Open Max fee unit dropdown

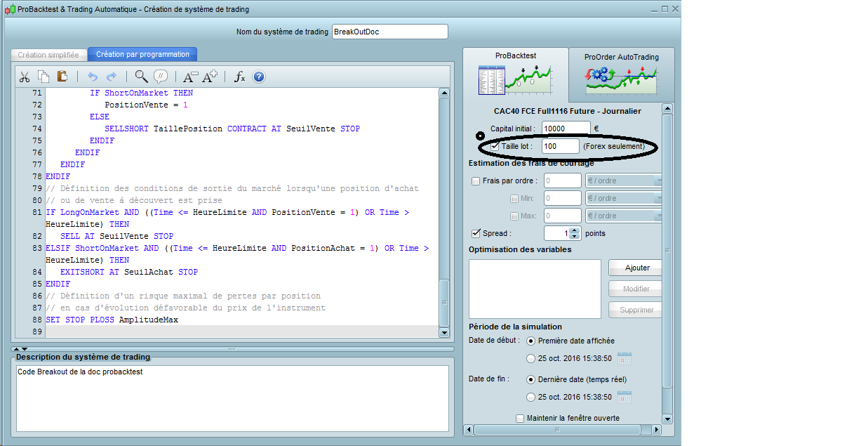click(624, 216)
